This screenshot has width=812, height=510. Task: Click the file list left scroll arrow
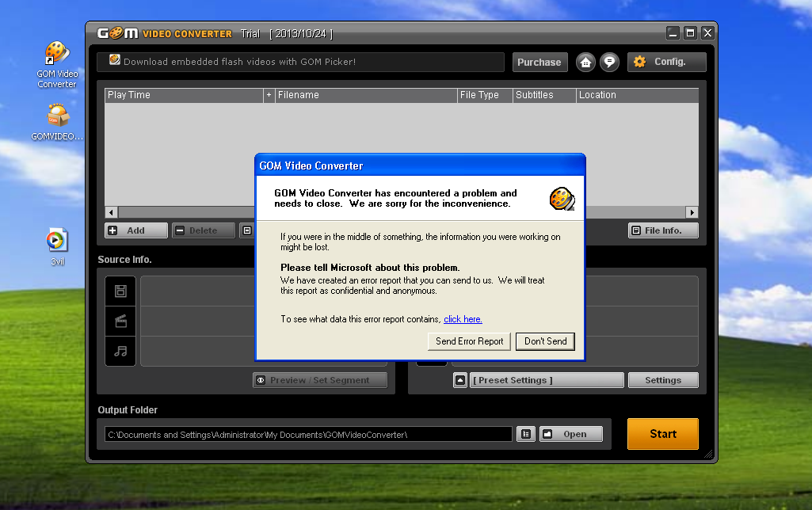pyautogui.click(x=112, y=212)
